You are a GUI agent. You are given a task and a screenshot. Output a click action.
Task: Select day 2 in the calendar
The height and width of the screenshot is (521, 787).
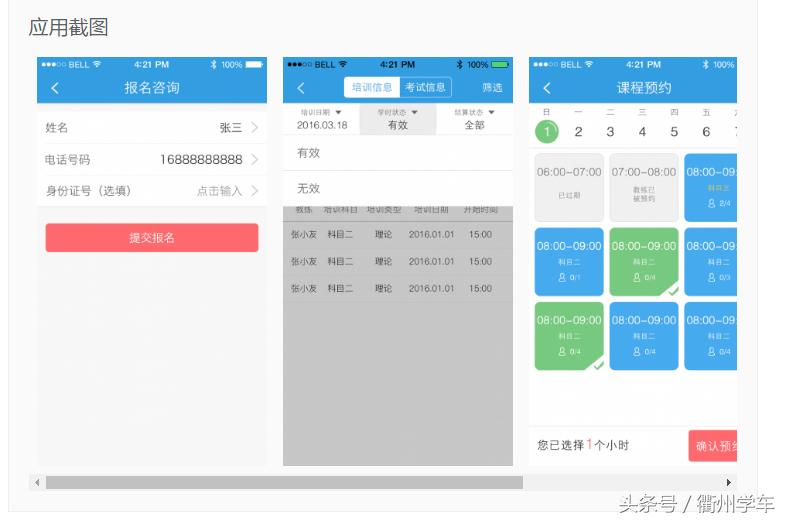point(578,132)
